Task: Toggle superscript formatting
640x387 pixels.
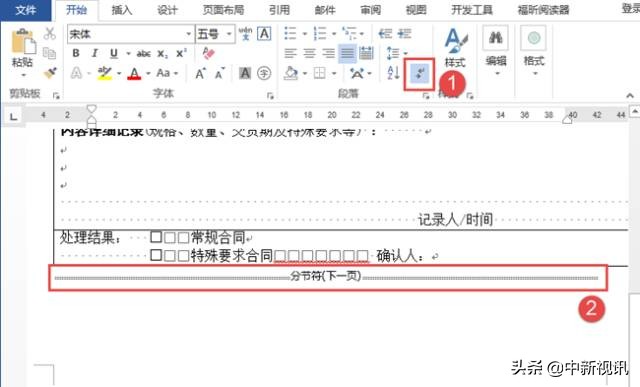Action: [181, 53]
